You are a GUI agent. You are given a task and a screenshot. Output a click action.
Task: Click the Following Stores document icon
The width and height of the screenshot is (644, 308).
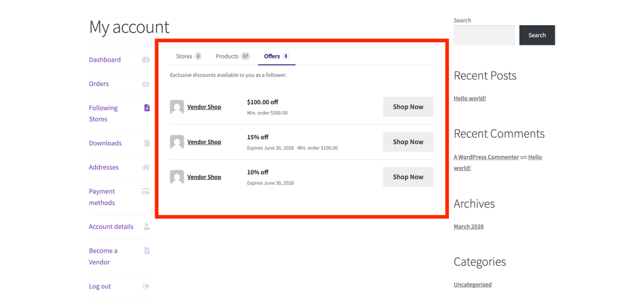(147, 107)
